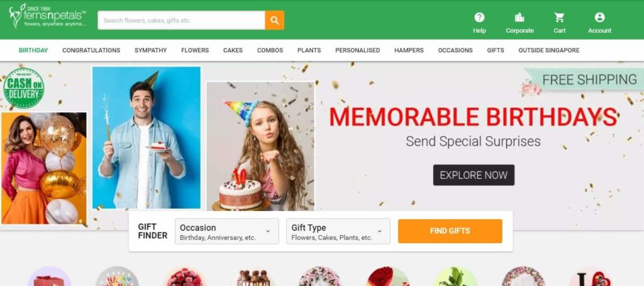This screenshot has width=644, height=286.
Task: Click the Explore Now button
Action: click(x=474, y=175)
